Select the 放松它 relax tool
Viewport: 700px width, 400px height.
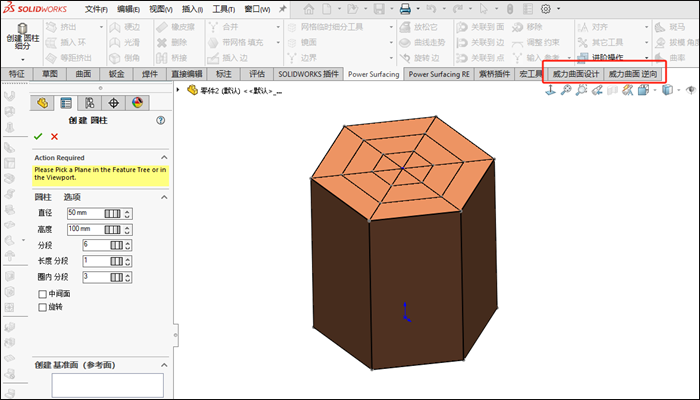(x=419, y=27)
